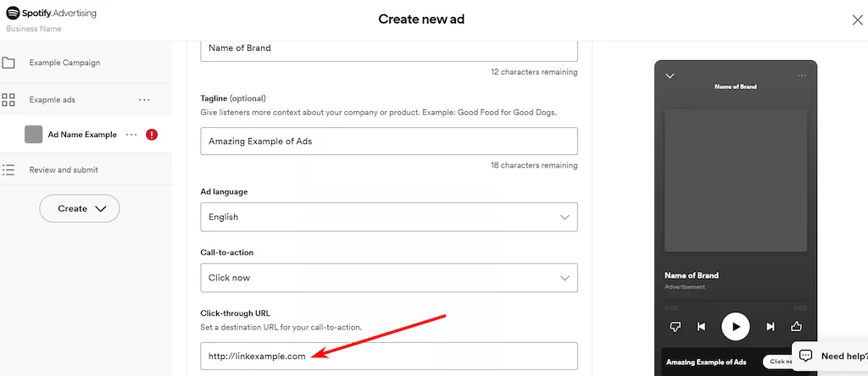Click the thumbs down icon in preview
The width and height of the screenshot is (868, 376).
pos(675,327)
